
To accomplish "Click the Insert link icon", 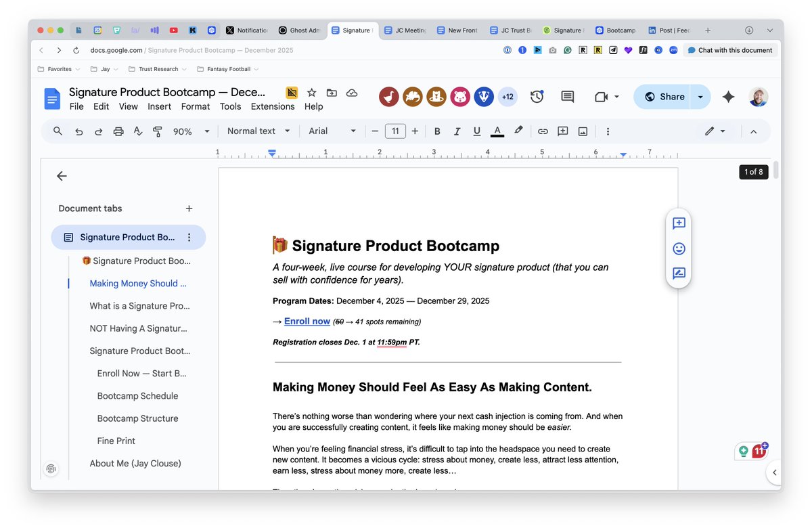I will tap(543, 131).
